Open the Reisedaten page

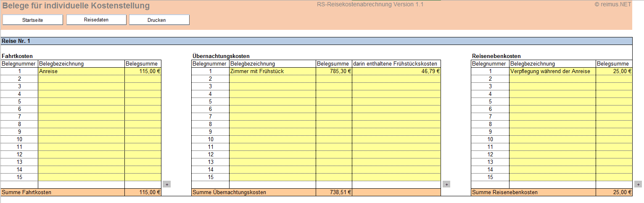(96, 20)
